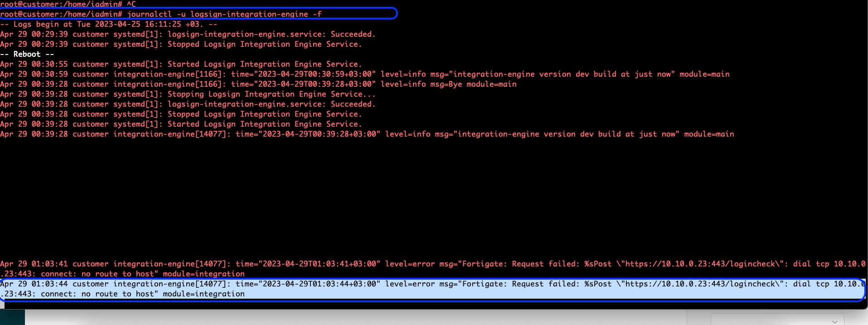Click the highlighted 01:03:44 Fortigate Request failed line
Image resolution: width=868 pixels, height=325 pixels.
pyautogui.click(x=433, y=289)
